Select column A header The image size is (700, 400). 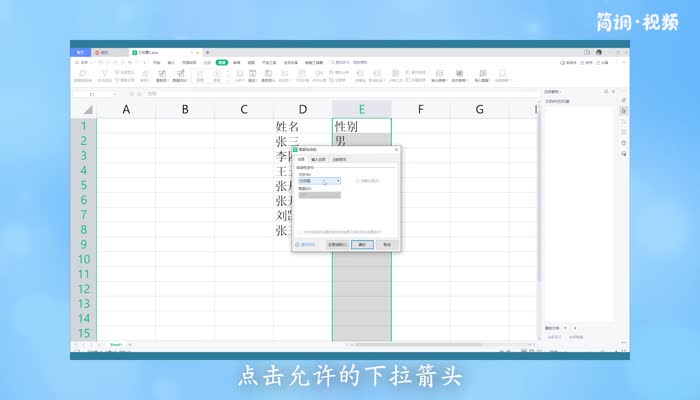[x=126, y=109]
